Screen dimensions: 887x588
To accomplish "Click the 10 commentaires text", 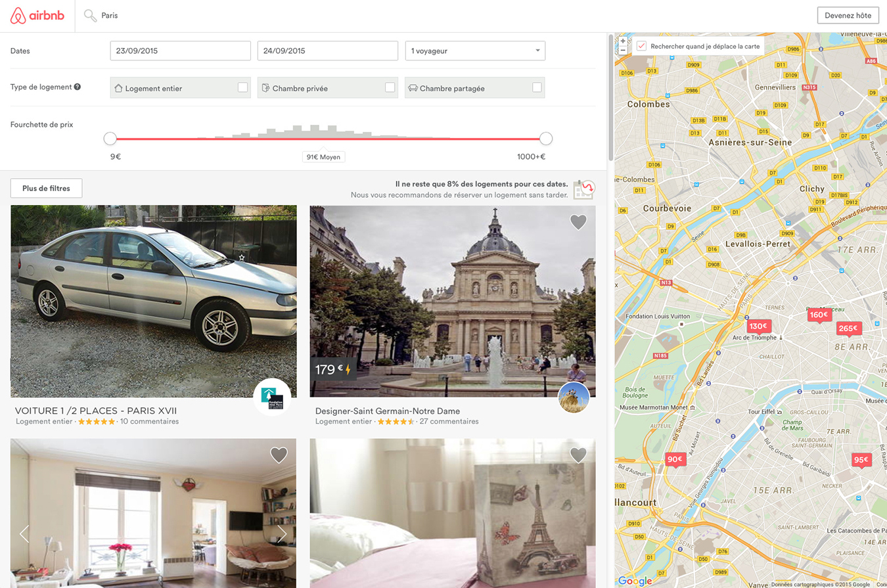I will [149, 422].
